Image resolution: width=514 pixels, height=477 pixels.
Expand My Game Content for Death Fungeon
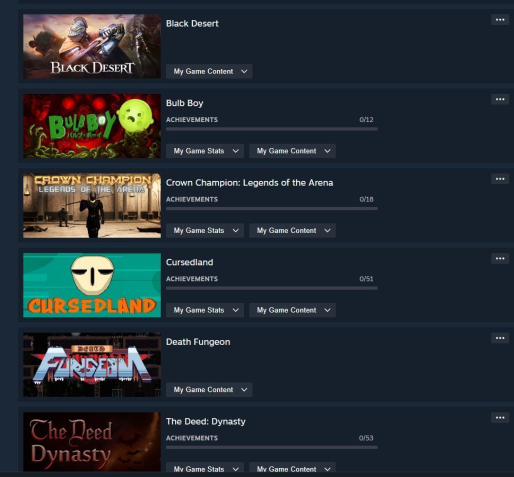coord(209,390)
